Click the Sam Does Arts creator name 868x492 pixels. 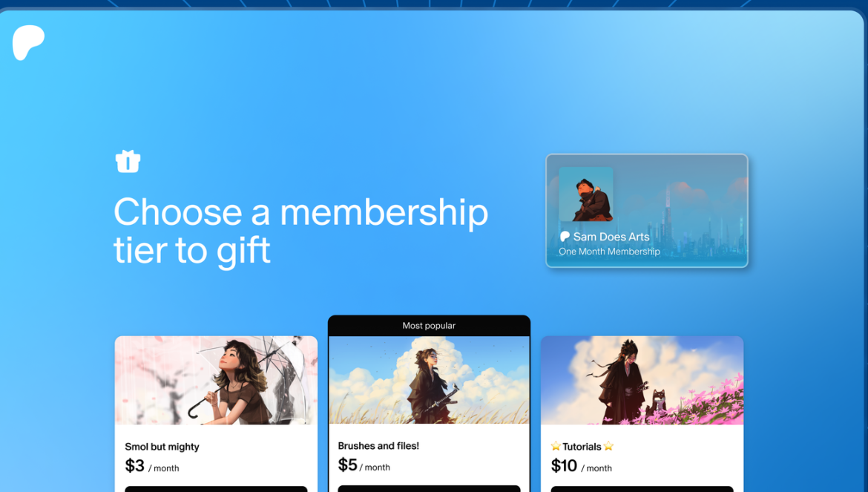point(611,237)
